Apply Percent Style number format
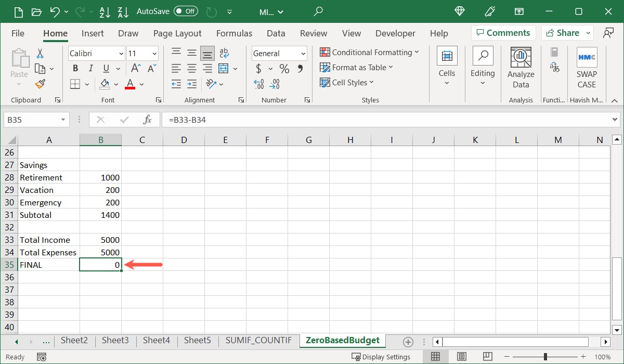Viewport: 624px width, 364px height. coord(284,69)
